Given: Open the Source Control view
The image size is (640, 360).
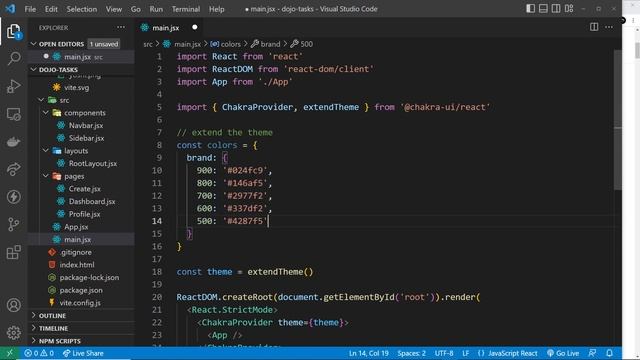Looking at the screenshot, I should [x=13, y=224].
